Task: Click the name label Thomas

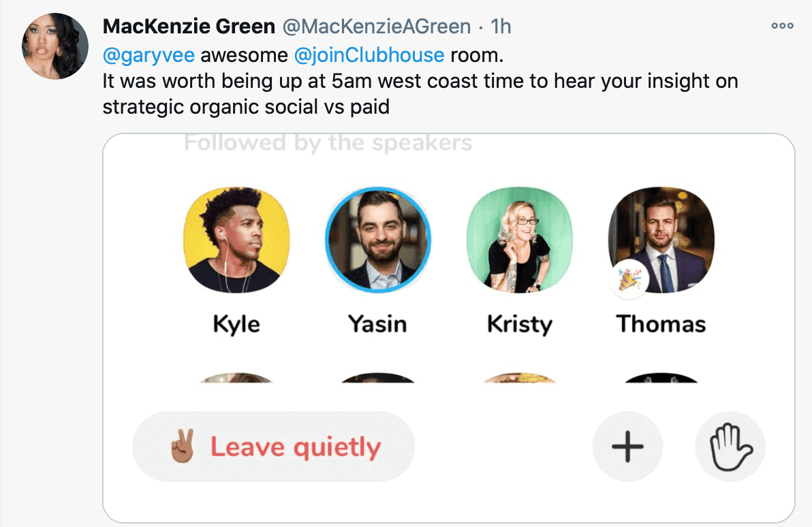Action: [x=661, y=324]
